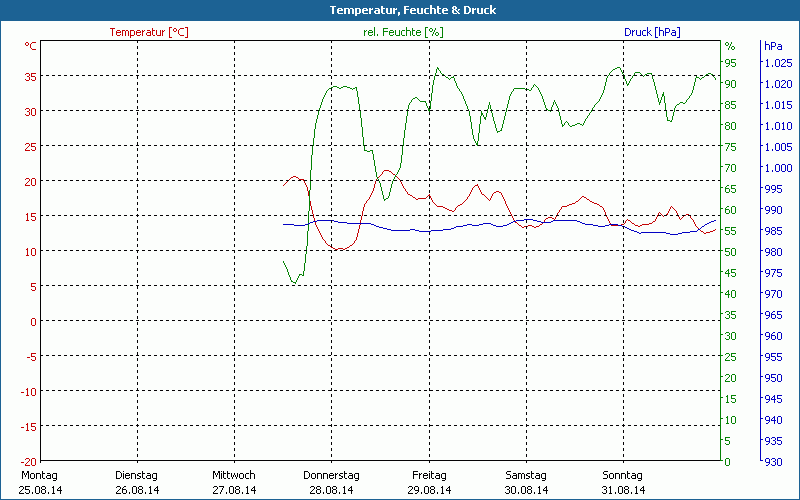The width and height of the screenshot is (800, 500).
Task: Click the '-5' tick on the temperature axis
Action: [x=32, y=357]
